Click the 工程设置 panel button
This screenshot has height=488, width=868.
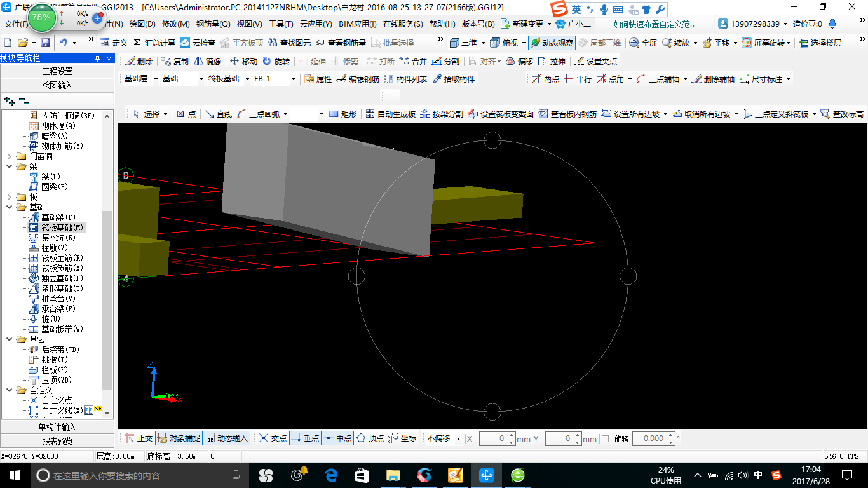(57, 71)
